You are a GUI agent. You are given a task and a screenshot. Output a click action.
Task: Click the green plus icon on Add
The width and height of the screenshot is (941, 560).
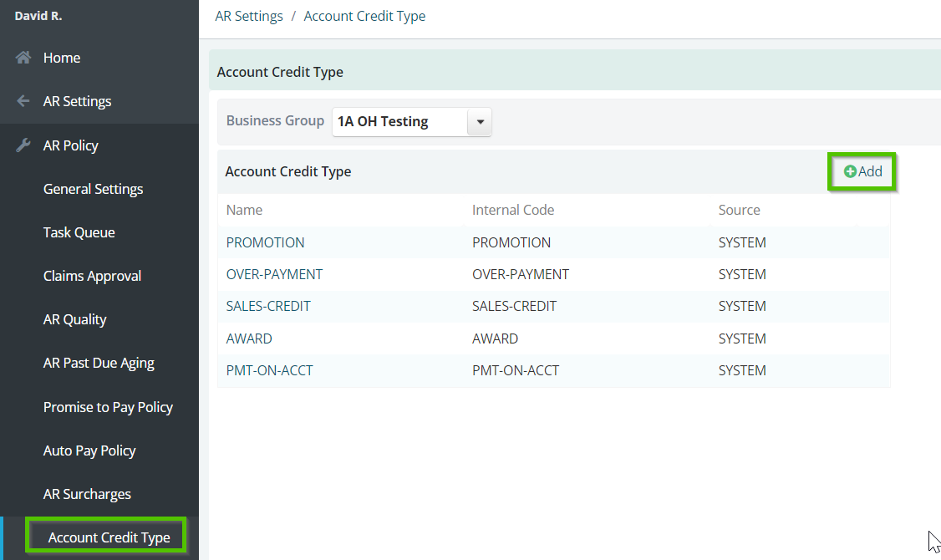(x=850, y=171)
